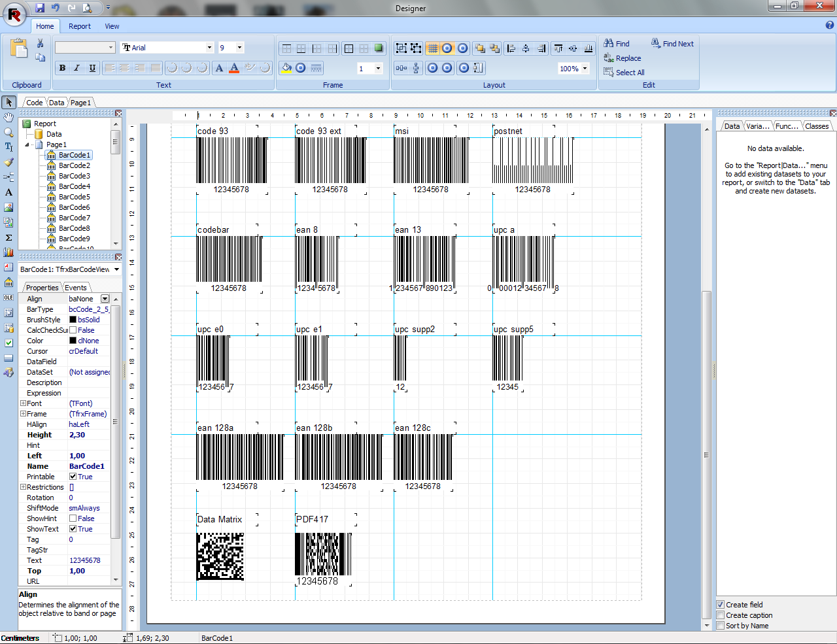Pick the Copy Format paintbrush tool
837x644 pixels.
pyautogui.click(x=9, y=162)
